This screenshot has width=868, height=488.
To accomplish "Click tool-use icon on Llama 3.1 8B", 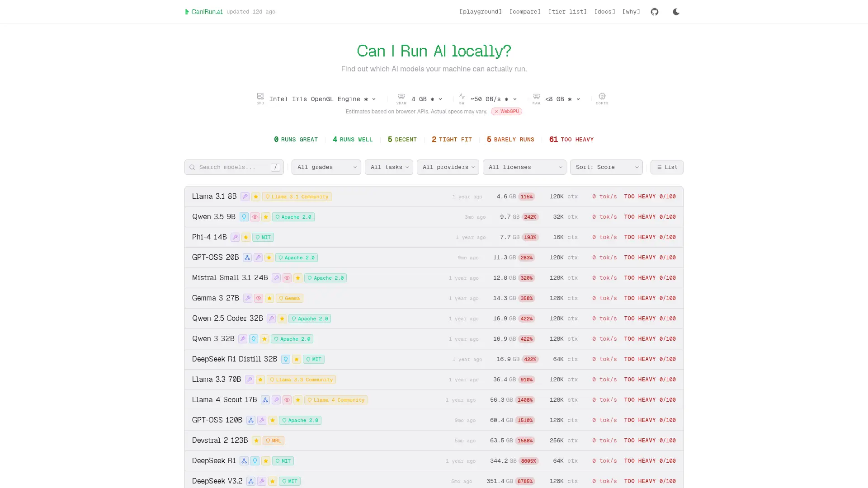I will pyautogui.click(x=245, y=197).
